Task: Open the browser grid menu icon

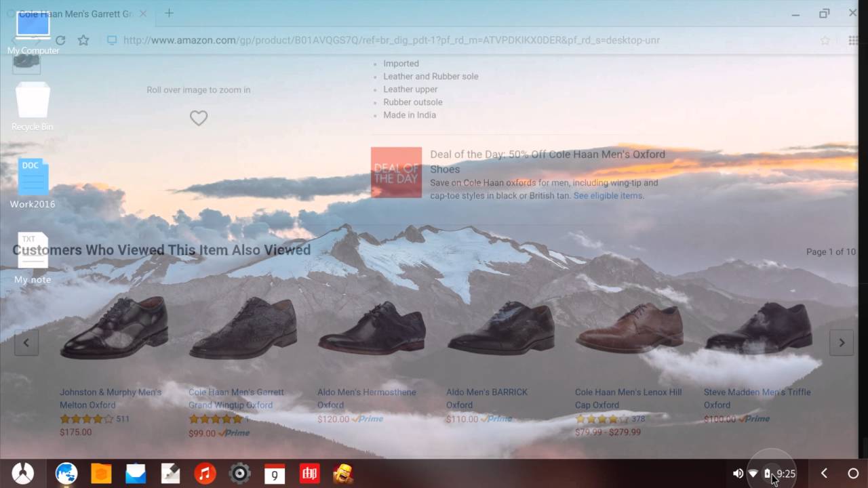Action: (x=853, y=41)
